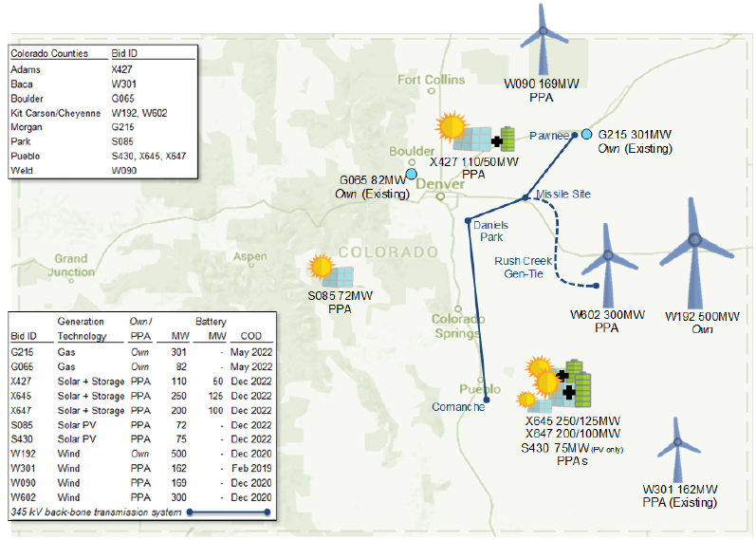Click the 'S085 72MW' label

pyautogui.click(x=340, y=295)
